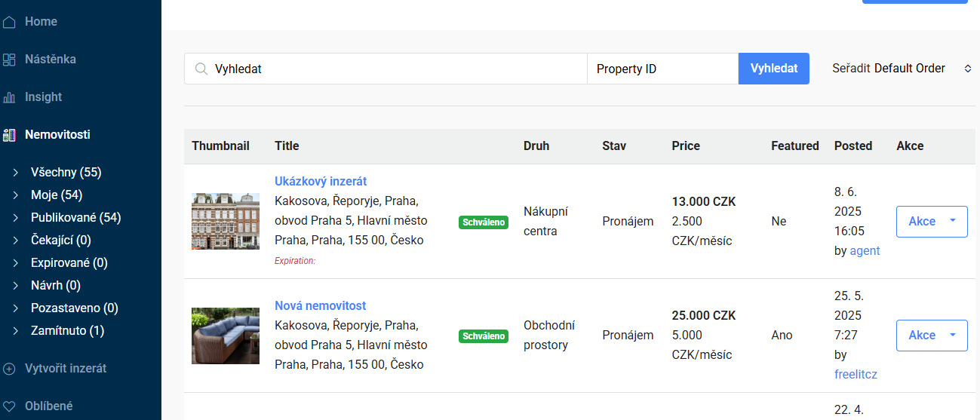Click the plus icon beside Vytvořit inzerát
Screen dimensions: 980x420
pyautogui.click(x=9, y=369)
